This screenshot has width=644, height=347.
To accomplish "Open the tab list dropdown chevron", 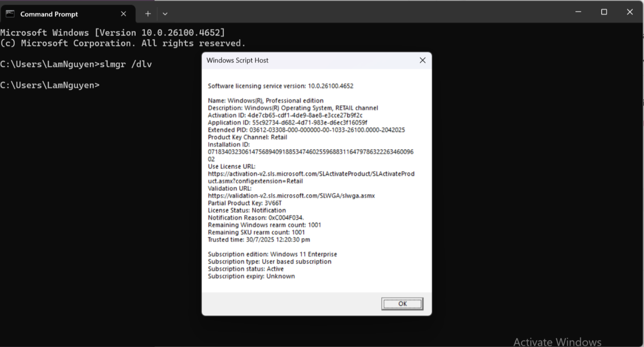I will [165, 14].
